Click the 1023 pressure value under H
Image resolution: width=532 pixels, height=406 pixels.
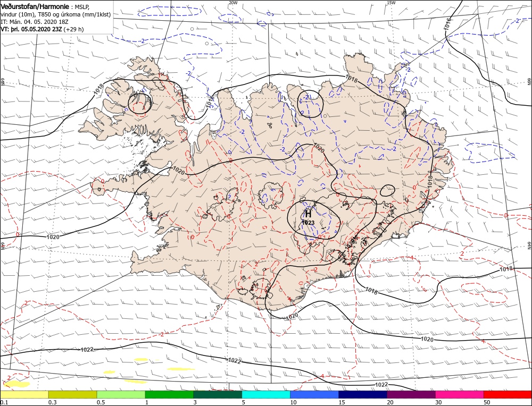[308, 223]
